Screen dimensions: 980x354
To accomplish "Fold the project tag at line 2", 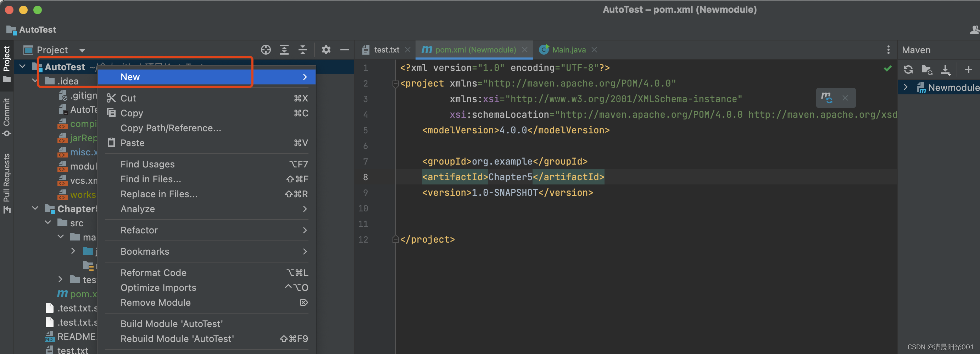I will coord(395,84).
